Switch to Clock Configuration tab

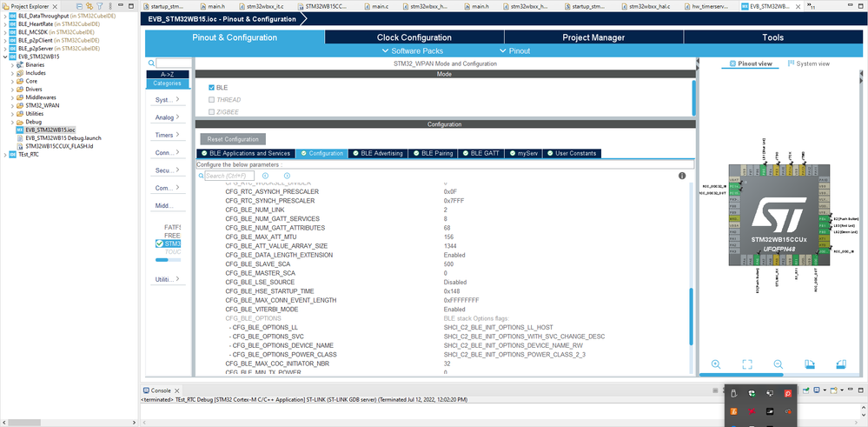pyautogui.click(x=414, y=37)
